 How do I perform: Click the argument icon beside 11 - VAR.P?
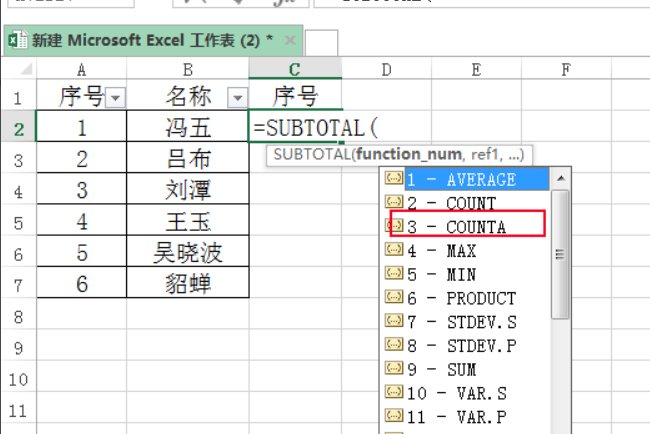pos(394,415)
